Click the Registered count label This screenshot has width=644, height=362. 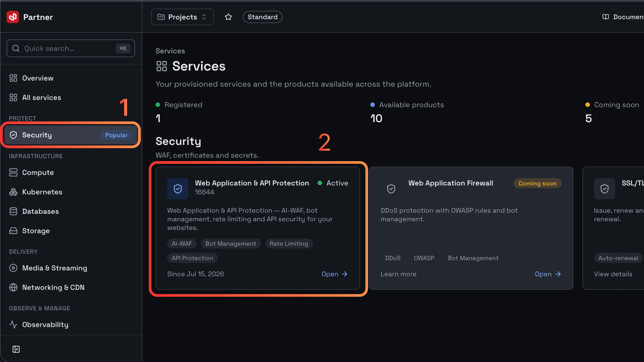pos(183,105)
